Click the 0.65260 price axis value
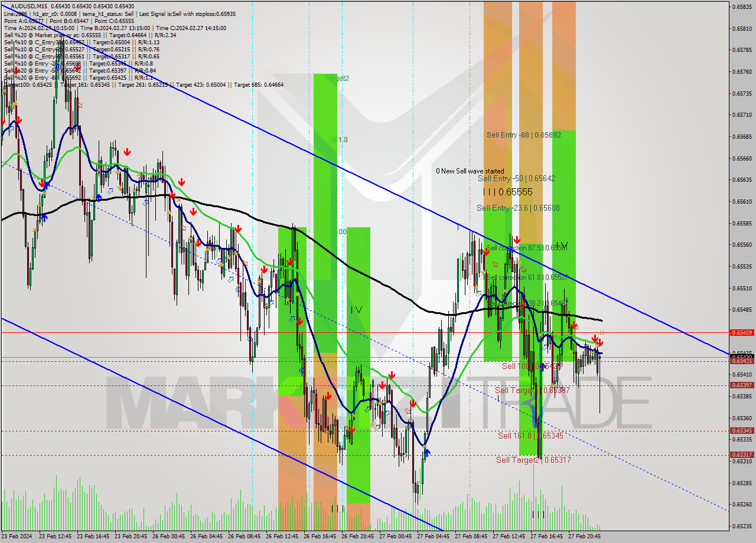Viewport: 756px width, 543px height. pyautogui.click(x=742, y=505)
